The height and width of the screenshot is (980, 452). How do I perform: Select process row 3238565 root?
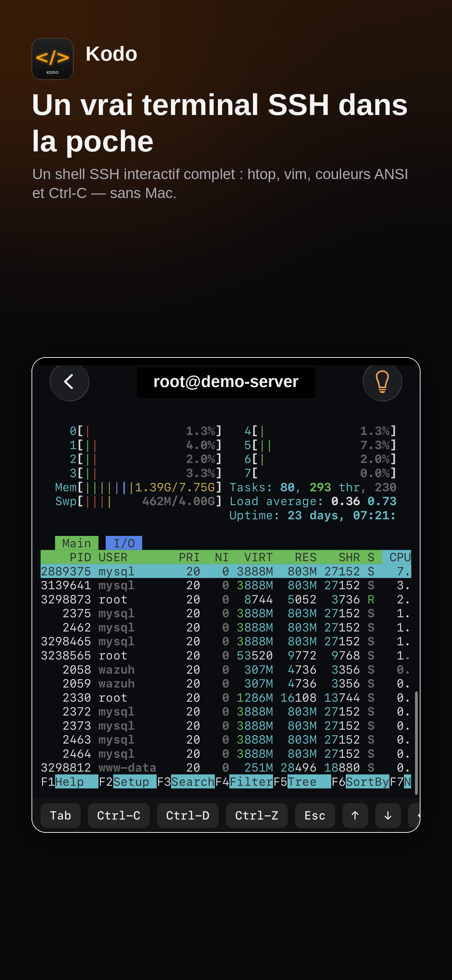(x=226, y=655)
